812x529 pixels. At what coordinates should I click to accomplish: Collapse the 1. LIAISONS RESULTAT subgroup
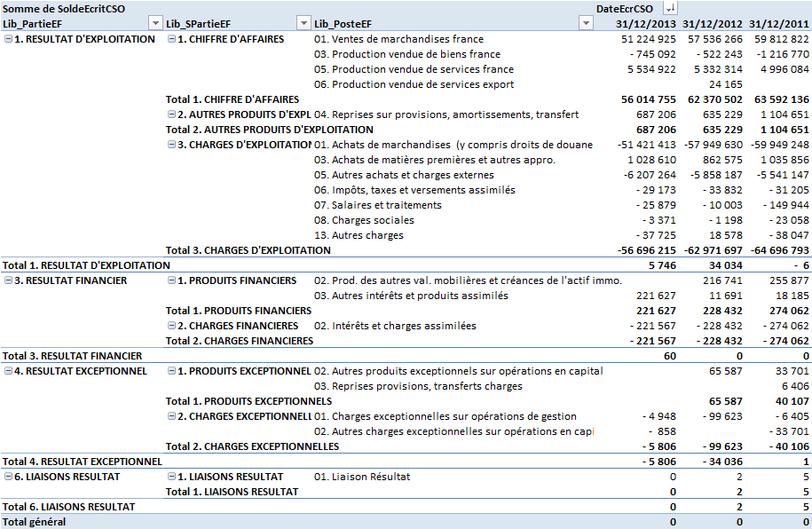coord(171,477)
